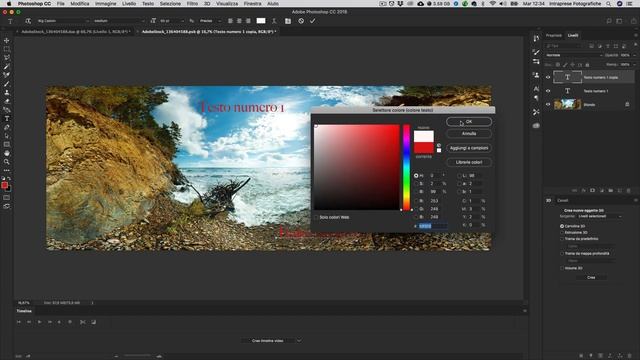Click the left align text icon
The height and width of the screenshot is (360, 640).
230,21
